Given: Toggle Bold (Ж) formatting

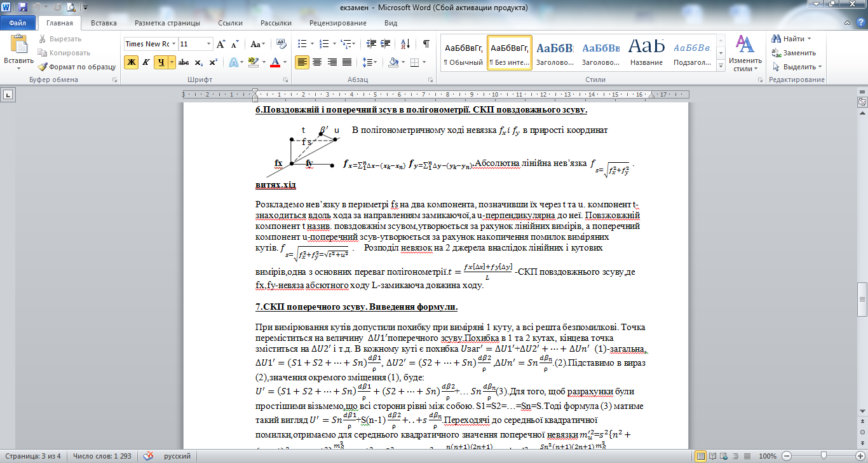Looking at the screenshot, I should point(131,62).
